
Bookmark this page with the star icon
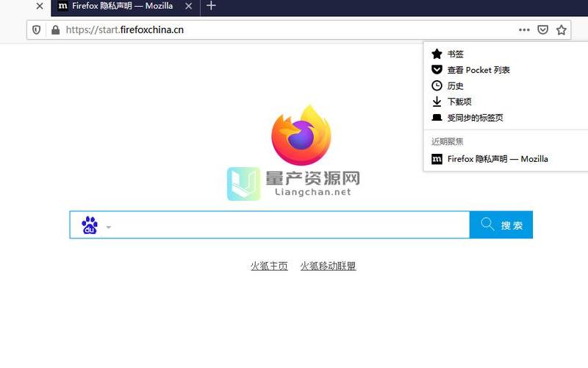tap(561, 30)
